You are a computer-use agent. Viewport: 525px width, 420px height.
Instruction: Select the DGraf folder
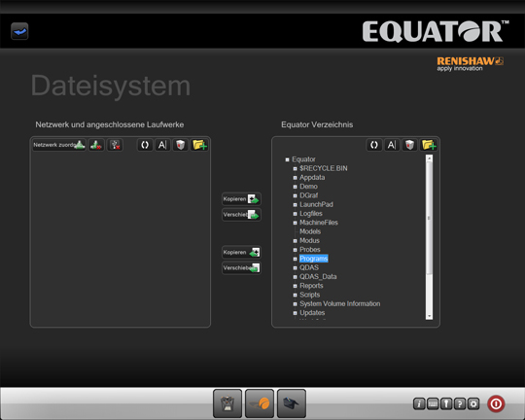point(309,195)
